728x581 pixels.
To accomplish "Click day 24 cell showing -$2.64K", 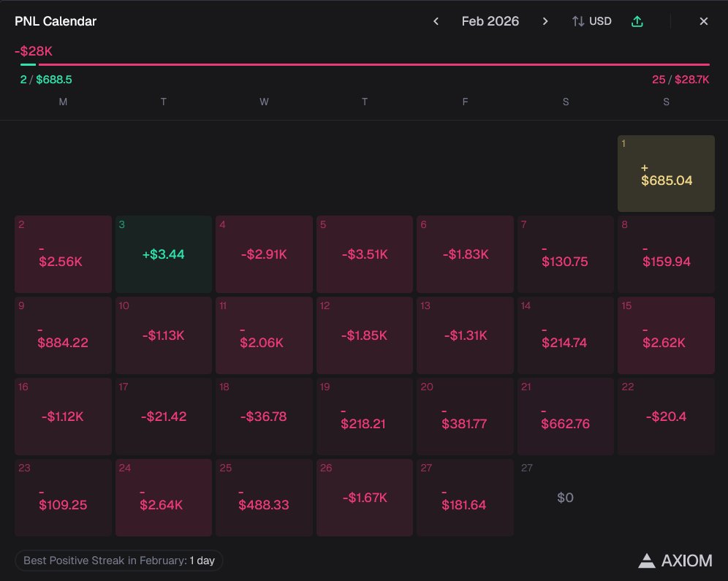I will [164, 498].
